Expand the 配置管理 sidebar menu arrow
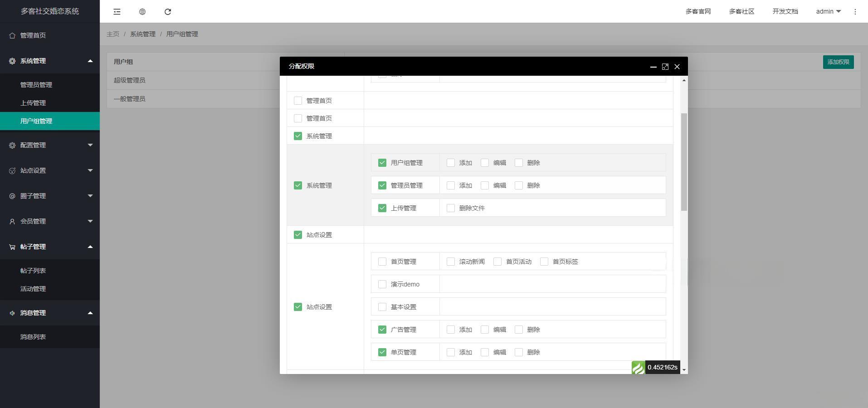The image size is (868, 408). [x=90, y=145]
